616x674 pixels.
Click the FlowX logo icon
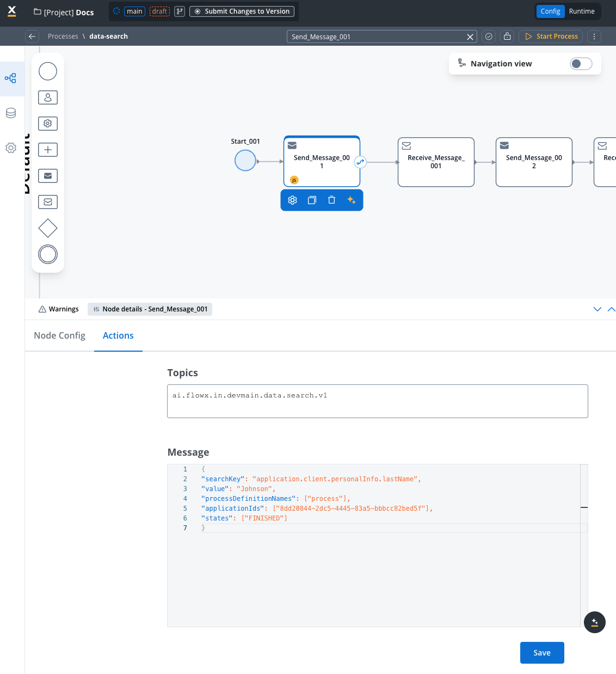12,11
